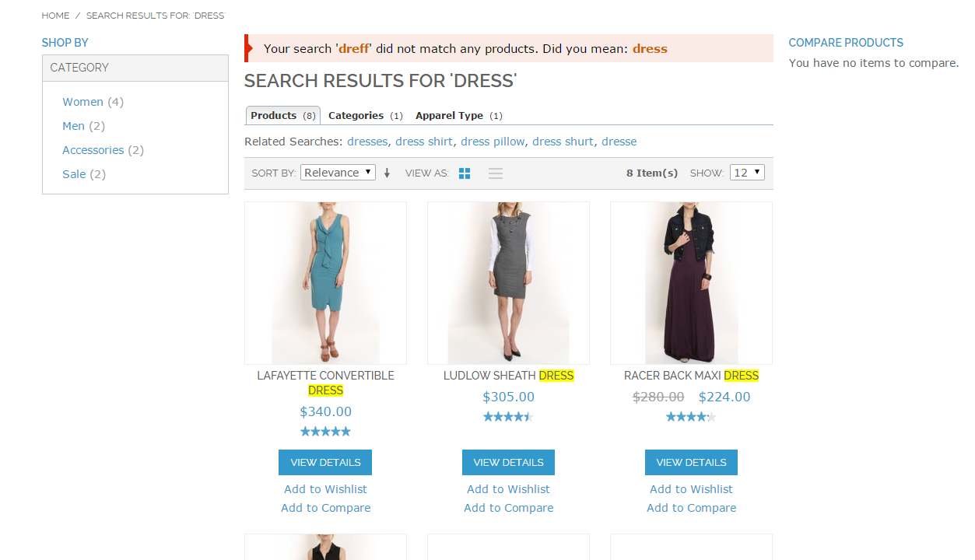Click the $340.00 price

(x=325, y=411)
